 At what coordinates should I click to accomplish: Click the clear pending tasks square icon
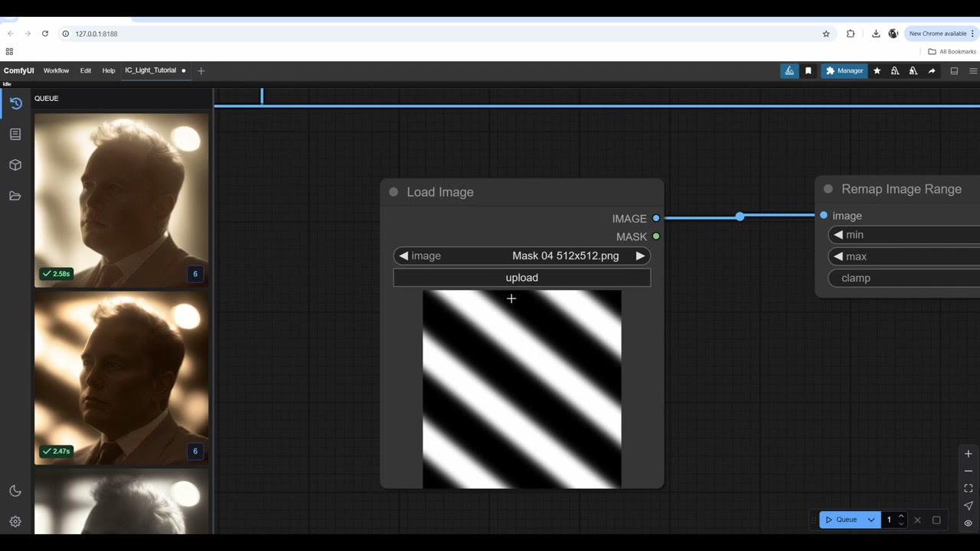click(x=936, y=520)
